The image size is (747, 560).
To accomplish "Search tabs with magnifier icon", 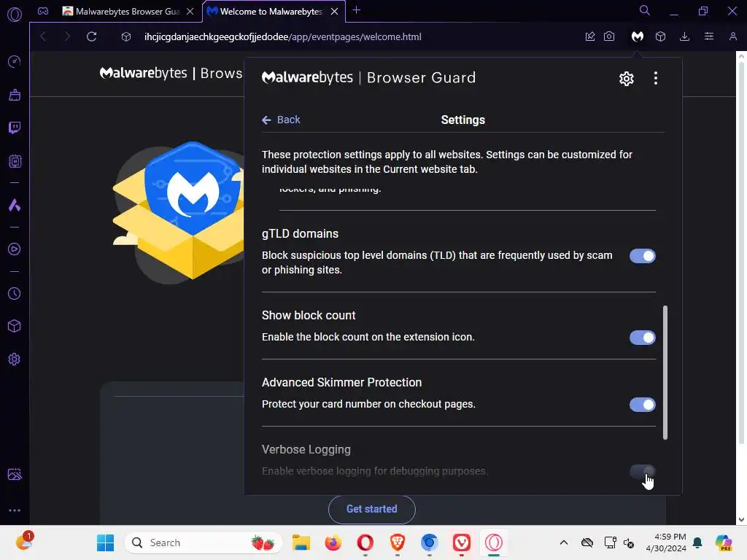I will [644, 10].
